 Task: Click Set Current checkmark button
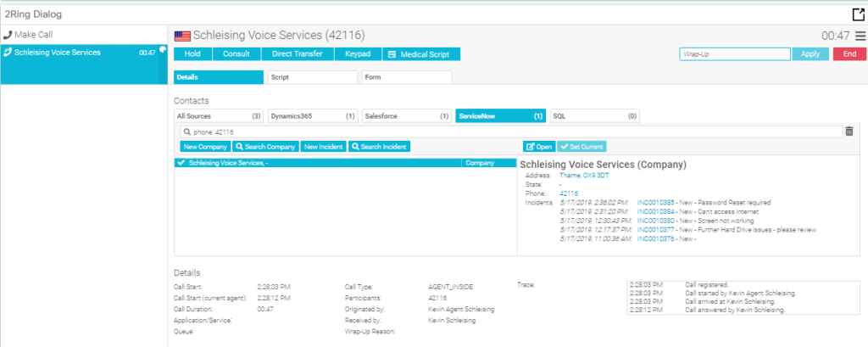coord(581,147)
